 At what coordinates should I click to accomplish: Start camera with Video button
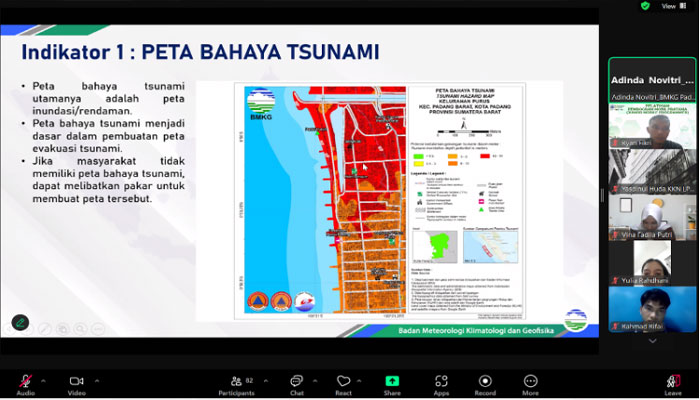(76, 383)
